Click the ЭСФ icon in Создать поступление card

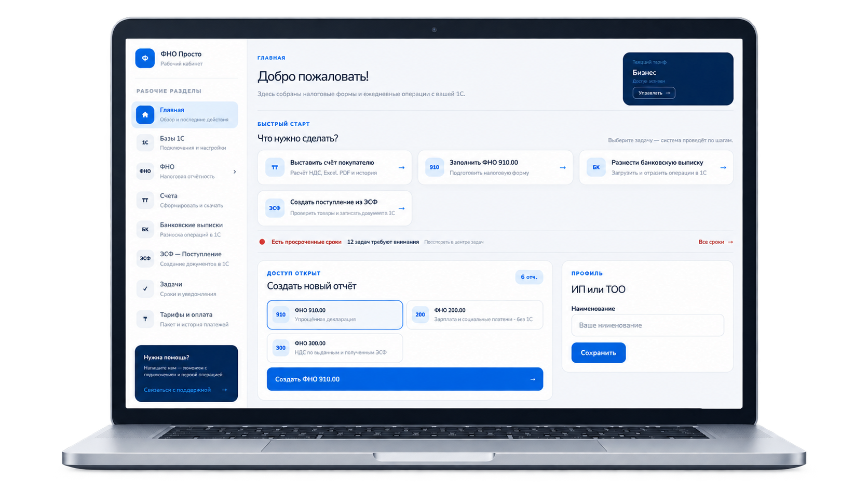[x=275, y=208]
